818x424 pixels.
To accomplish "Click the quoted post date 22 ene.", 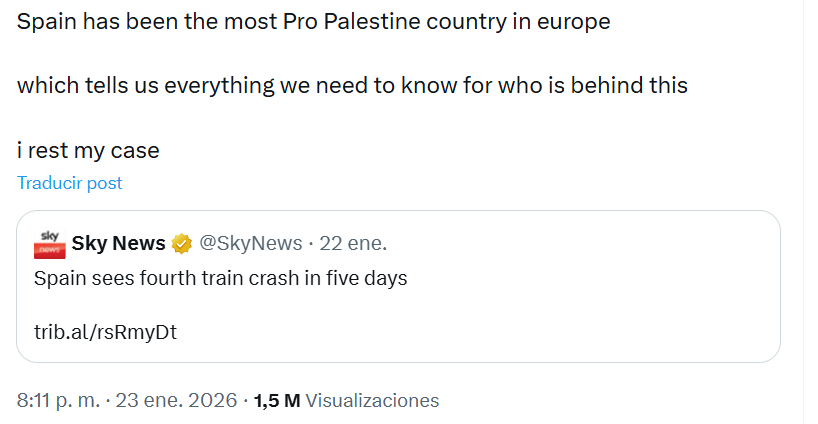I will (x=352, y=243).
